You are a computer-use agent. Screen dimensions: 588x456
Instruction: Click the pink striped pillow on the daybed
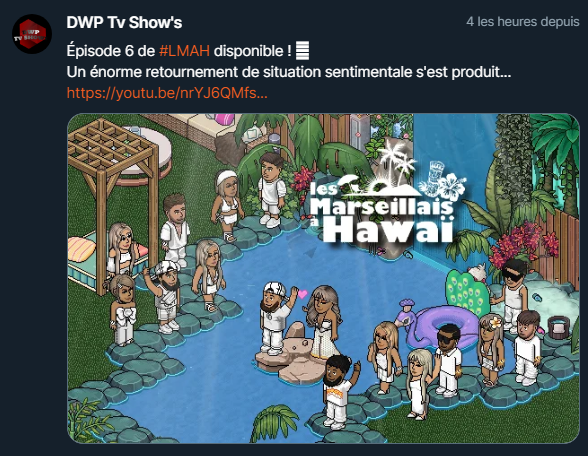click(x=81, y=249)
